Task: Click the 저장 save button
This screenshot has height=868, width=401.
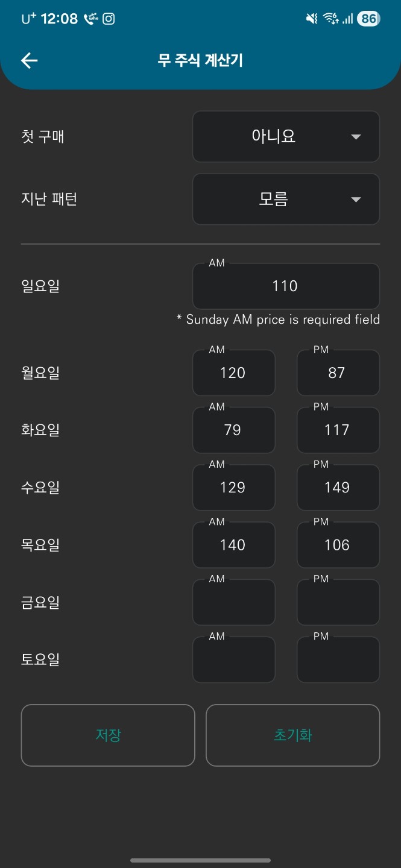Action: 108,735
